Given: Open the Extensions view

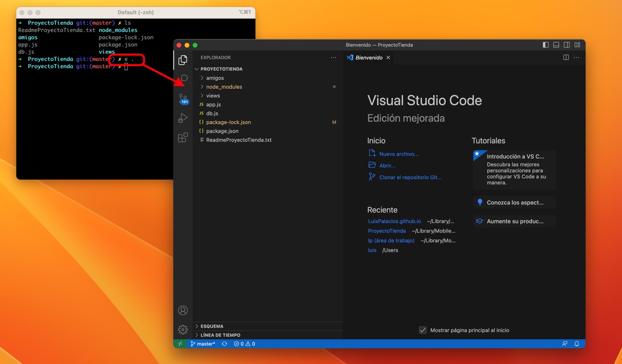Looking at the screenshot, I should pyautogui.click(x=183, y=138).
